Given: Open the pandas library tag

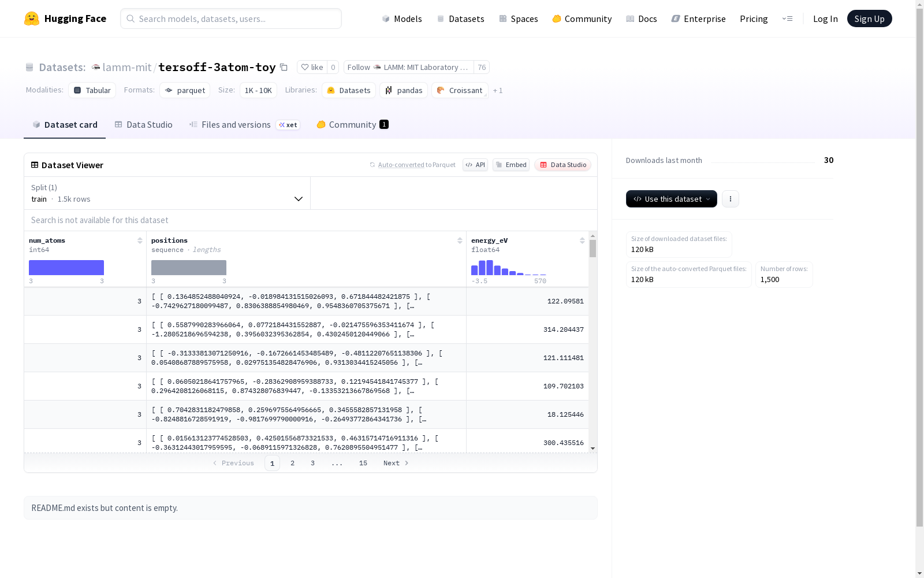Looking at the screenshot, I should click(x=404, y=90).
